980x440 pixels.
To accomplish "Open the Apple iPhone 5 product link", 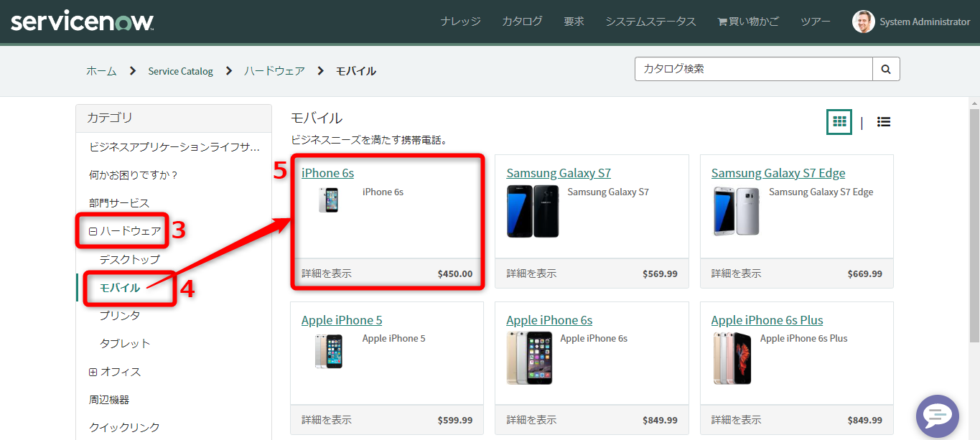I will (342, 319).
